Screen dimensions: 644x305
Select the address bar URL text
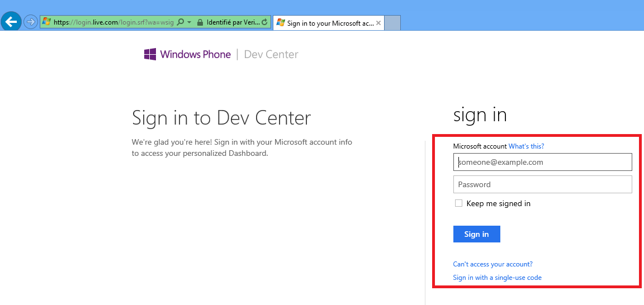click(113, 22)
